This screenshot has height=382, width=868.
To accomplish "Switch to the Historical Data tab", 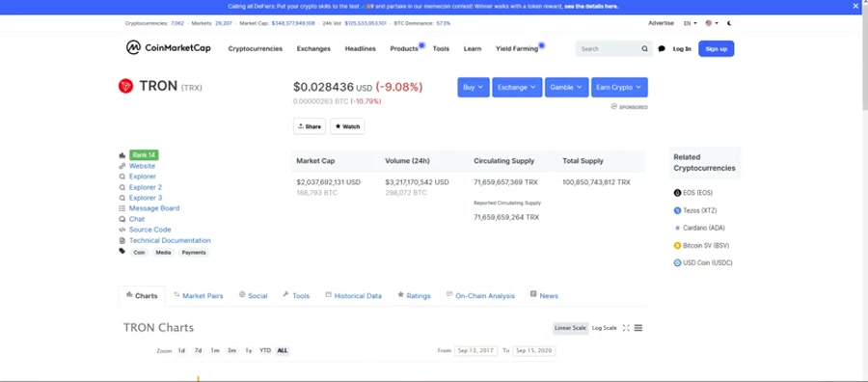I will pyautogui.click(x=353, y=295).
